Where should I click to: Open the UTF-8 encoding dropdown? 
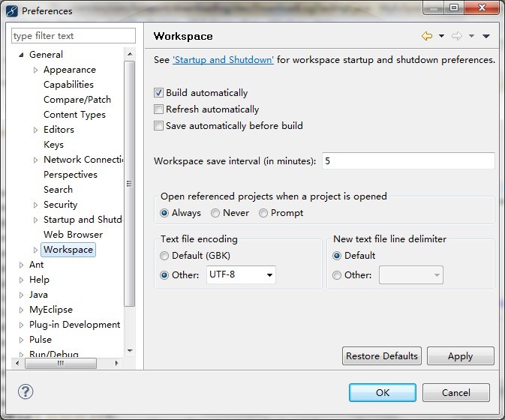[x=241, y=274]
